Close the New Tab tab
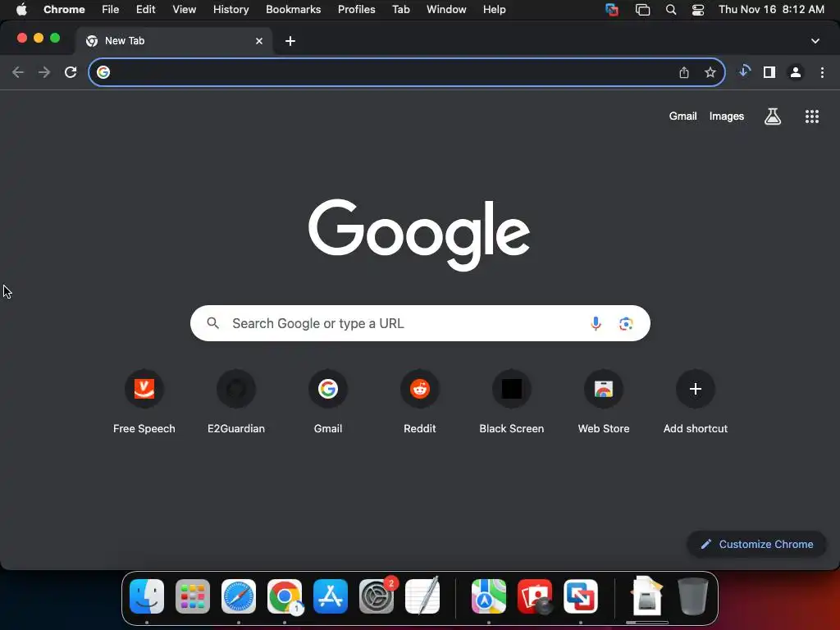Image resolution: width=840 pixels, height=630 pixels. coord(259,41)
